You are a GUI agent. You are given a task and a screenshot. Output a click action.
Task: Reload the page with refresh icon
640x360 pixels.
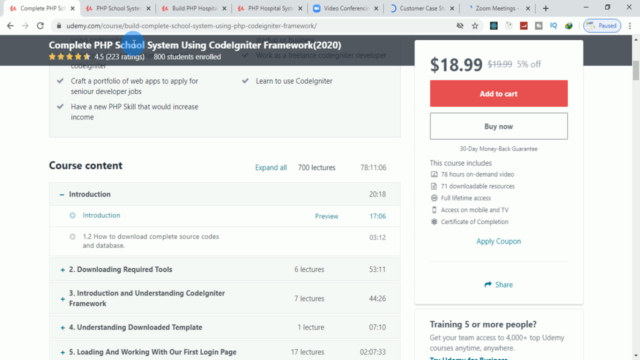tap(40, 26)
